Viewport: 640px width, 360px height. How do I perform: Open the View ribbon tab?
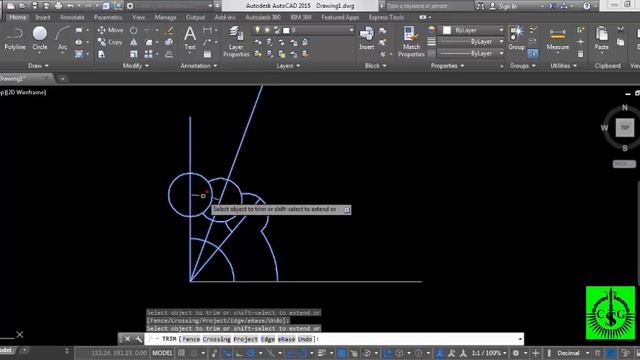[138, 18]
